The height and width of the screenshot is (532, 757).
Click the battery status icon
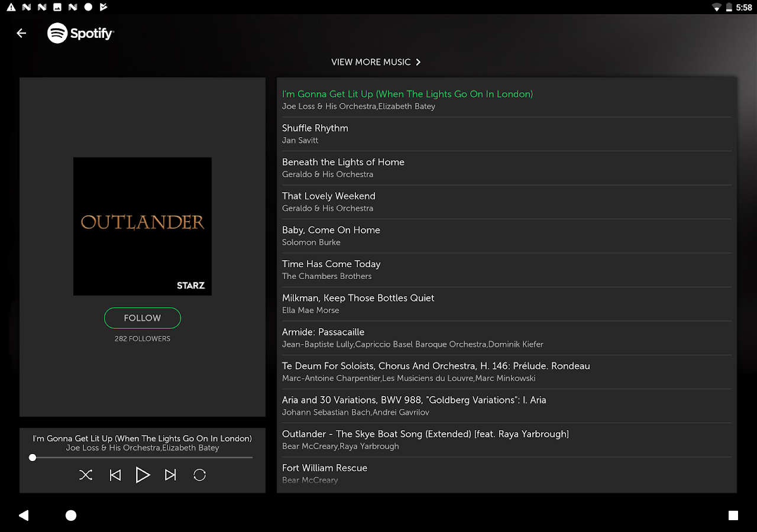(729, 7)
